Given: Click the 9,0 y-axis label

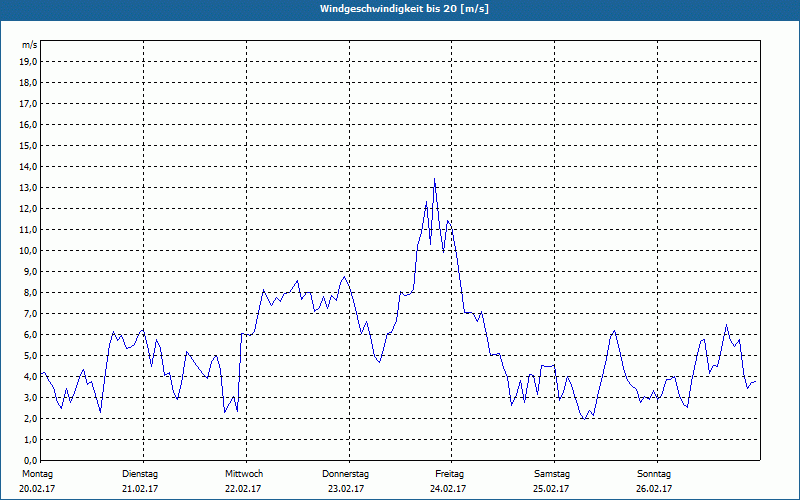Looking at the screenshot, I should point(30,271).
